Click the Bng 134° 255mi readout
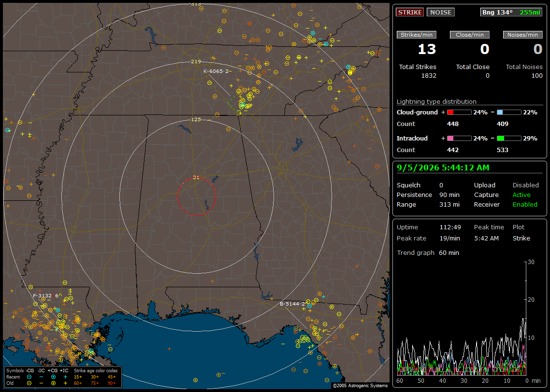550x392 pixels. point(511,12)
